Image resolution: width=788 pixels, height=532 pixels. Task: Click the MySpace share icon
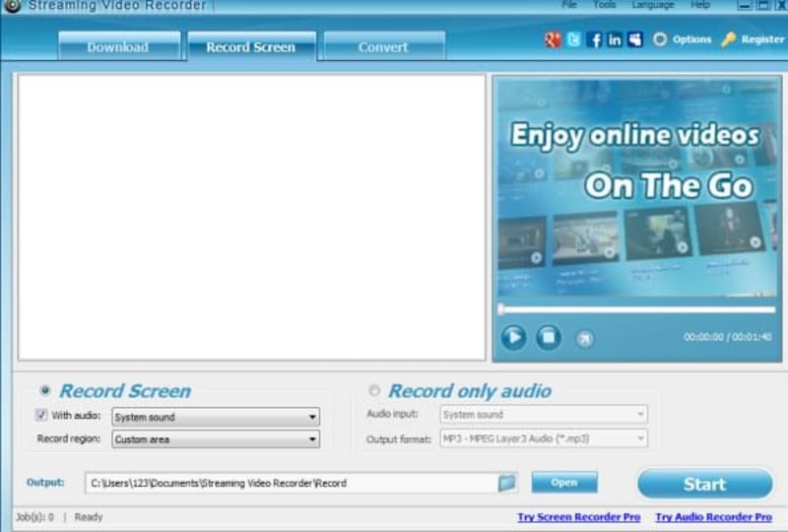[x=635, y=39]
